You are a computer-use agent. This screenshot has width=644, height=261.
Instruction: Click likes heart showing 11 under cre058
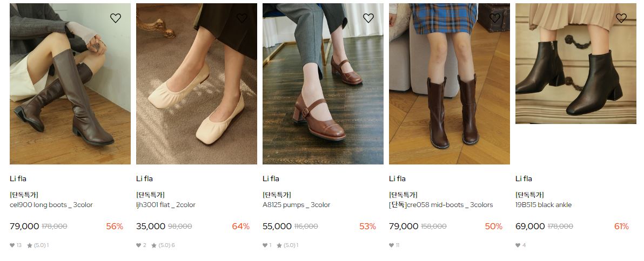391,245
